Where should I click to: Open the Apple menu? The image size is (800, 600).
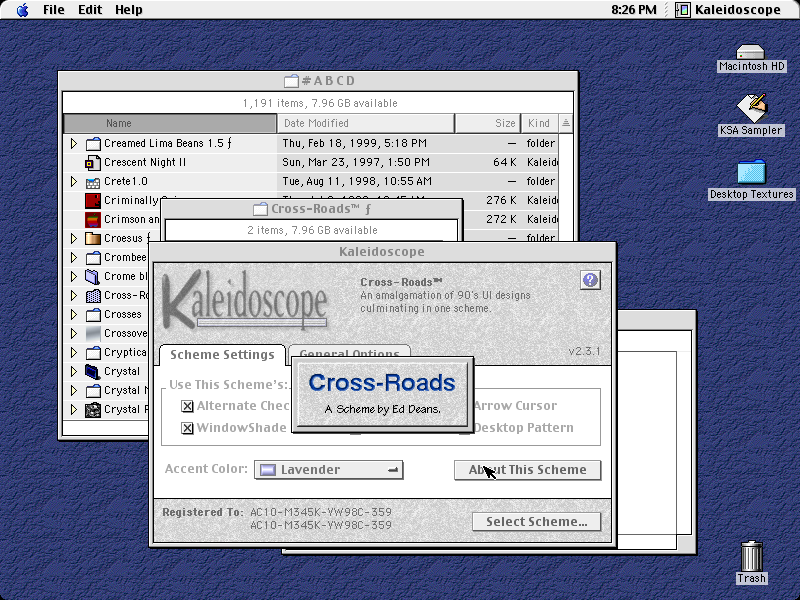22,10
